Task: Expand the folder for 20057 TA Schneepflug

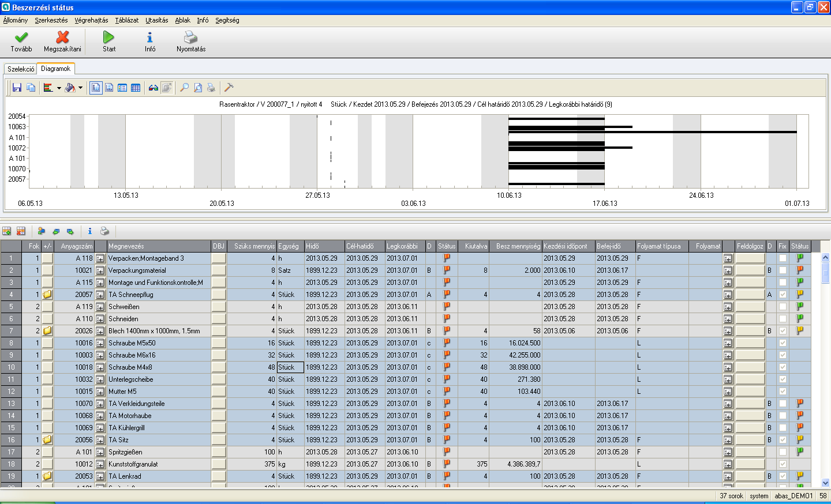Action: click(47, 295)
